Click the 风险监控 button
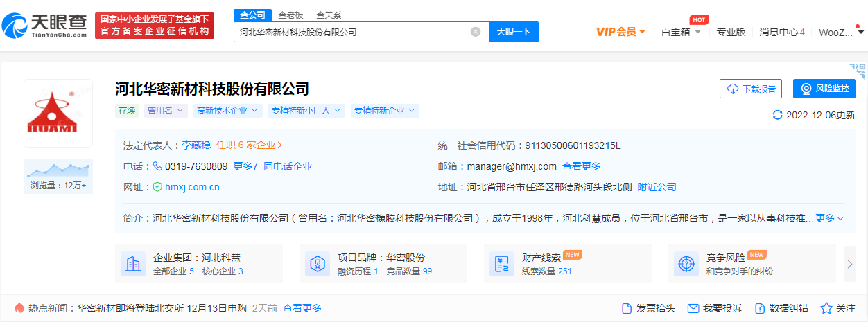 click(x=824, y=89)
